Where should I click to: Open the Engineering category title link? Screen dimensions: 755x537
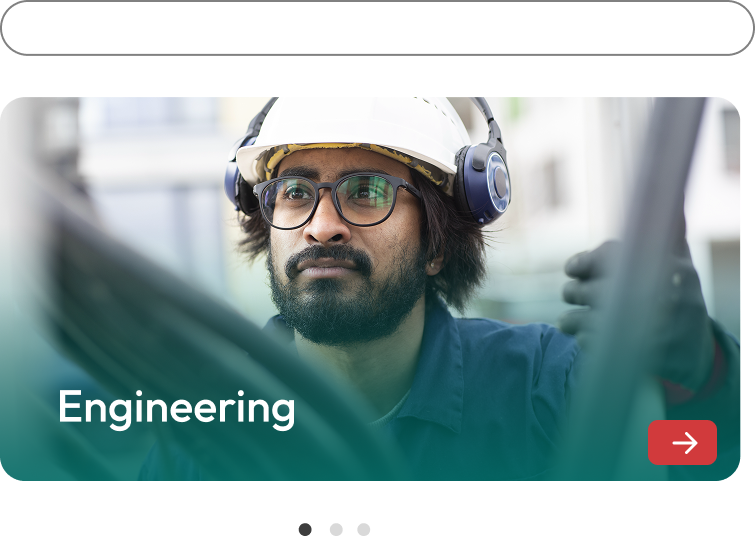[x=176, y=408]
